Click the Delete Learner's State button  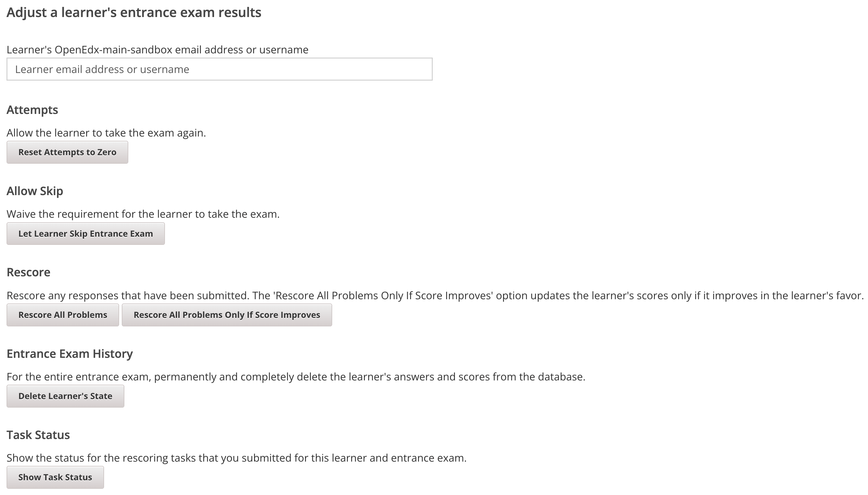65,396
